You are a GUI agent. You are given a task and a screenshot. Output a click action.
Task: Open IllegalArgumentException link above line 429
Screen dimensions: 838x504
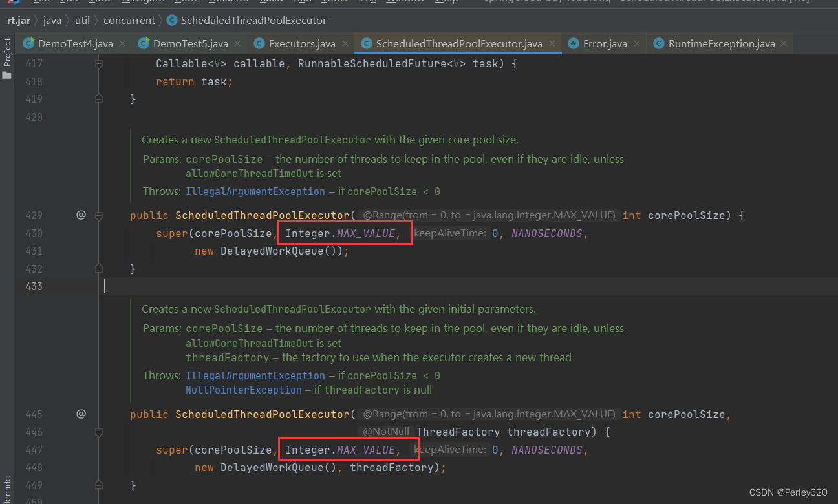click(x=255, y=191)
